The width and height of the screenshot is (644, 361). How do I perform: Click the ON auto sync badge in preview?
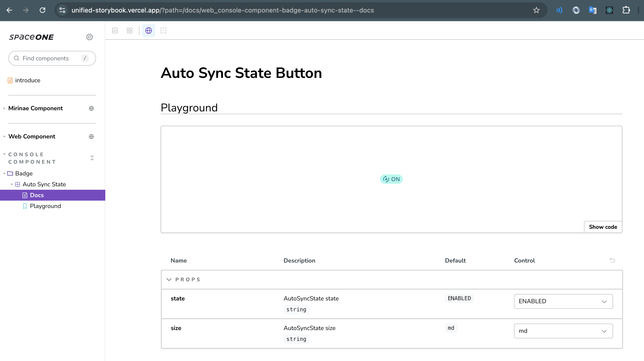pyautogui.click(x=391, y=179)
